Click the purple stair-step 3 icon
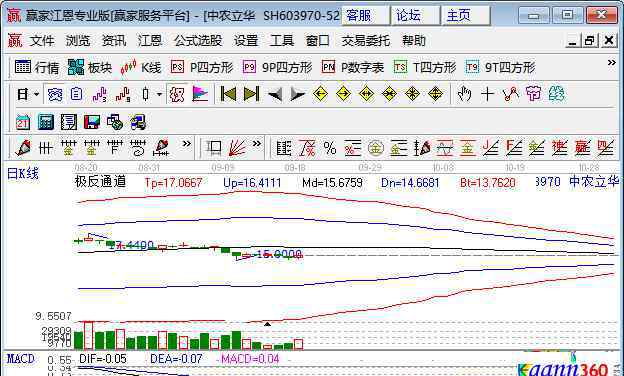The height and width of the screenshot is (376, 624). click(x=100, y=94)
